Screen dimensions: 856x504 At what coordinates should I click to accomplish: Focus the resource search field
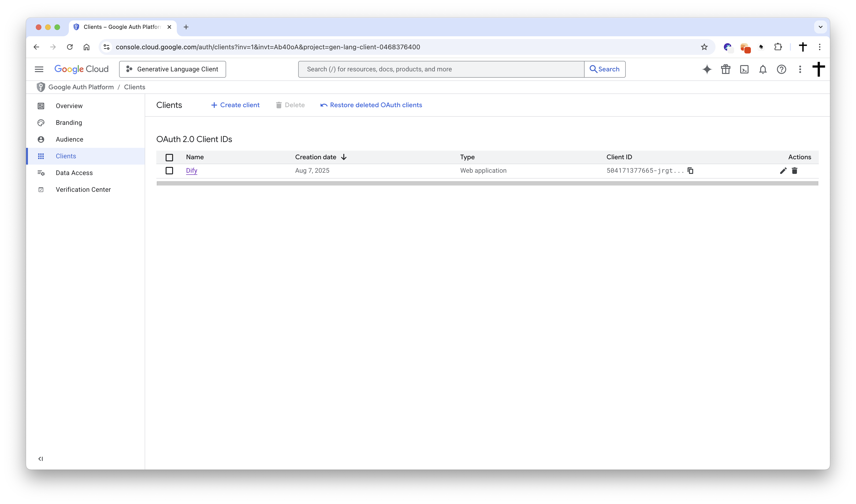(441, 69)
